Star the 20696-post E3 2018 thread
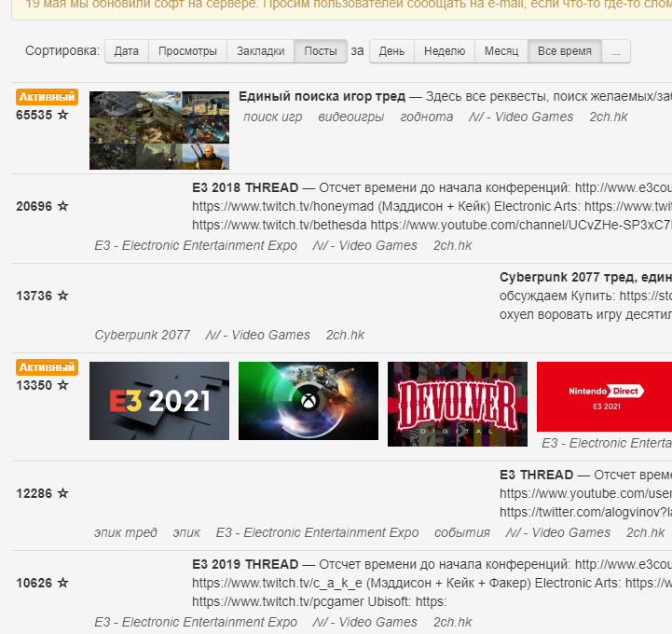Screen dimensions: 672x634 63,206
